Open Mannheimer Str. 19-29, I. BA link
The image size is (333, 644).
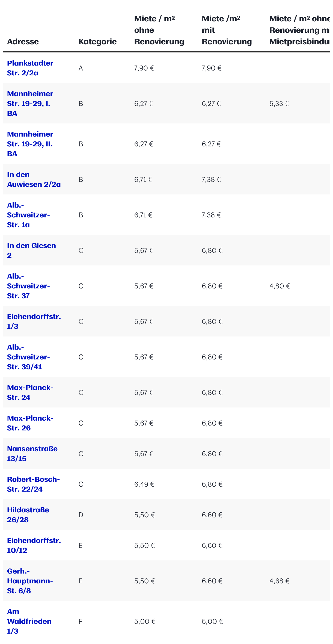tap(30, 104)
